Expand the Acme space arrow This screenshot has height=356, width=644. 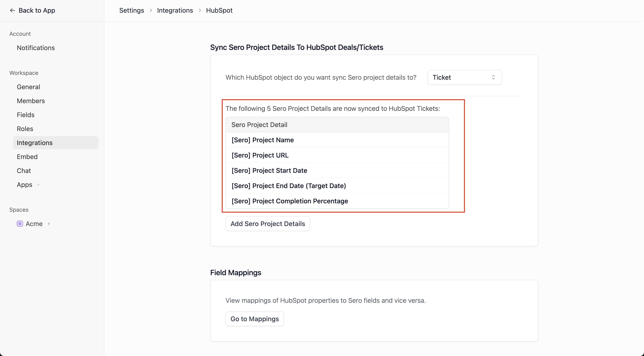pyautogui.click(x=49, y=224)
